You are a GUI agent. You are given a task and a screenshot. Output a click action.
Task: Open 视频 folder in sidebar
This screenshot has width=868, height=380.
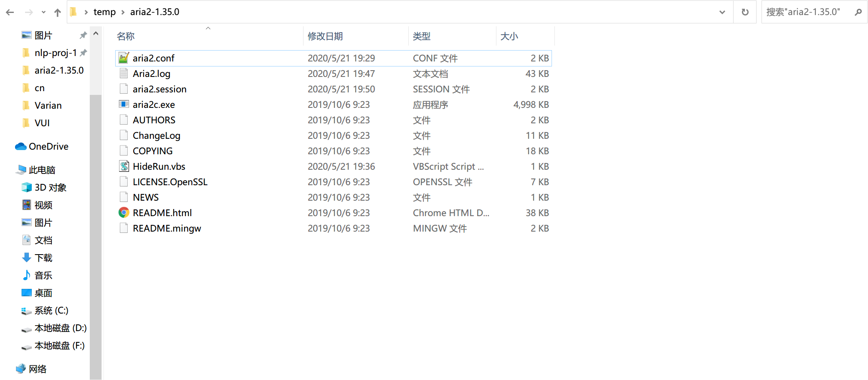tap(43, 205)
